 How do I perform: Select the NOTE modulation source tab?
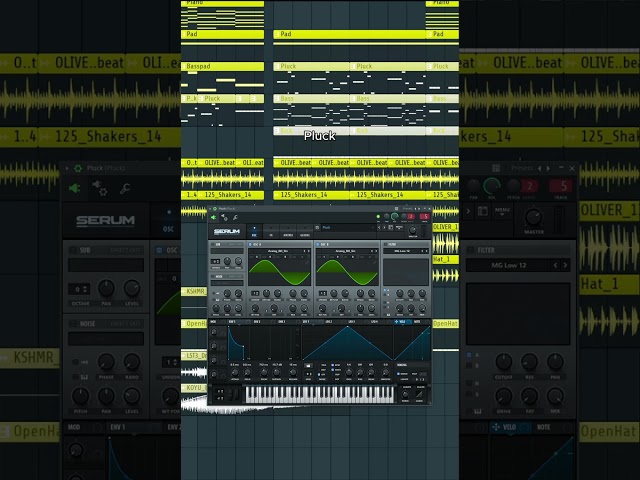pos(417,322)
